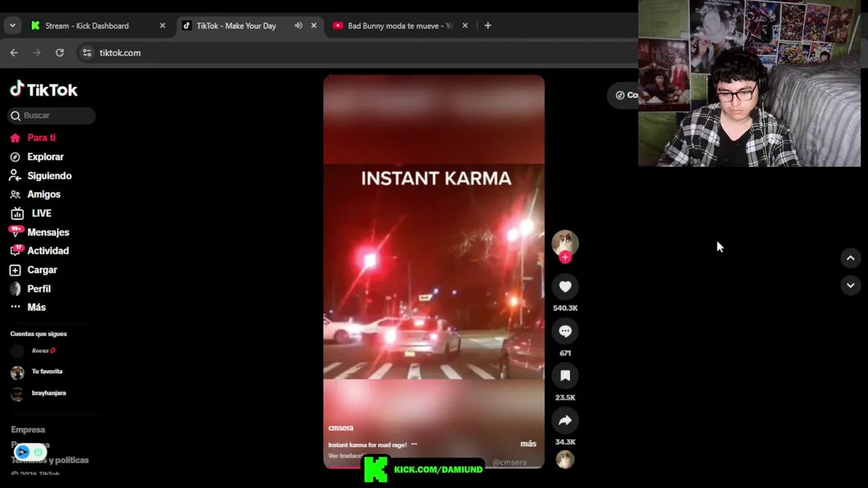Click the Instant karma for road rage caption
The image size is (868, 488).
pyautogui.click(x=368, y=445)
